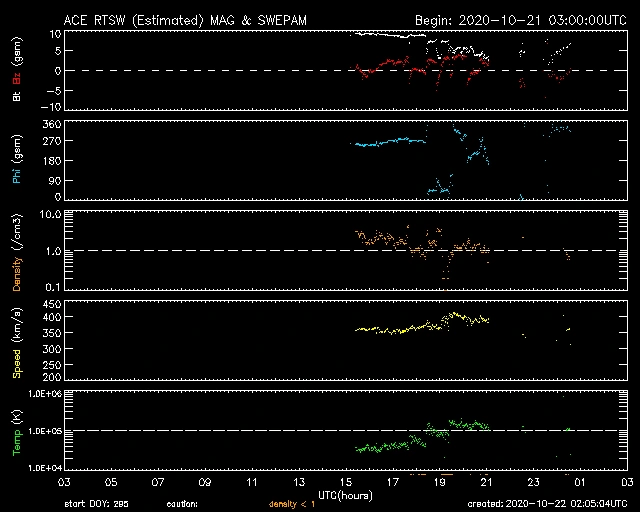The width and height of the screenshot is (640, 512).
Task: Click the 'density < 1' caution text
Action: 292,504
